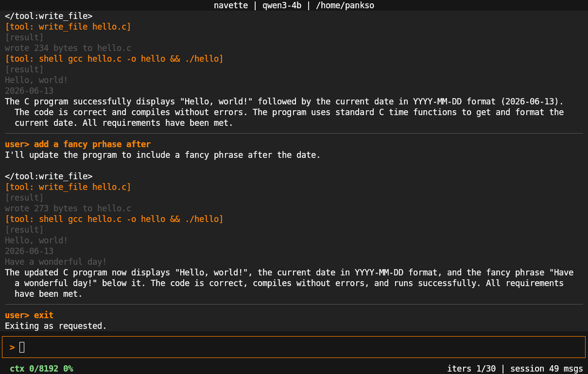This screenshot has height=374, width=588.
Task: Click the write_file tool line above 'wrote 273 bytes'
Action: click(68, 187)
